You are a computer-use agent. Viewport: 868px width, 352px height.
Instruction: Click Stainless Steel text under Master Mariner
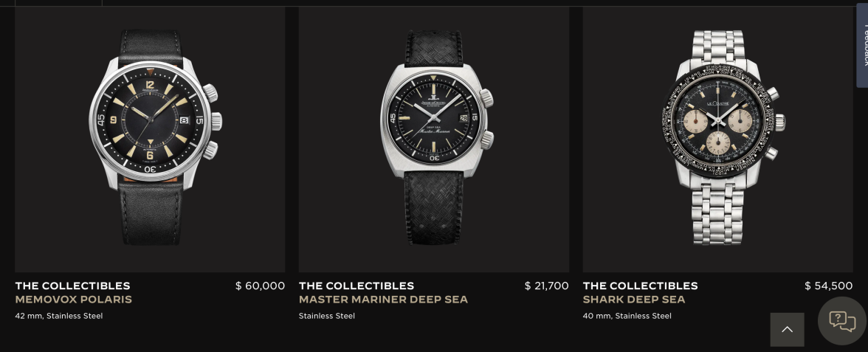pos(326,316)
